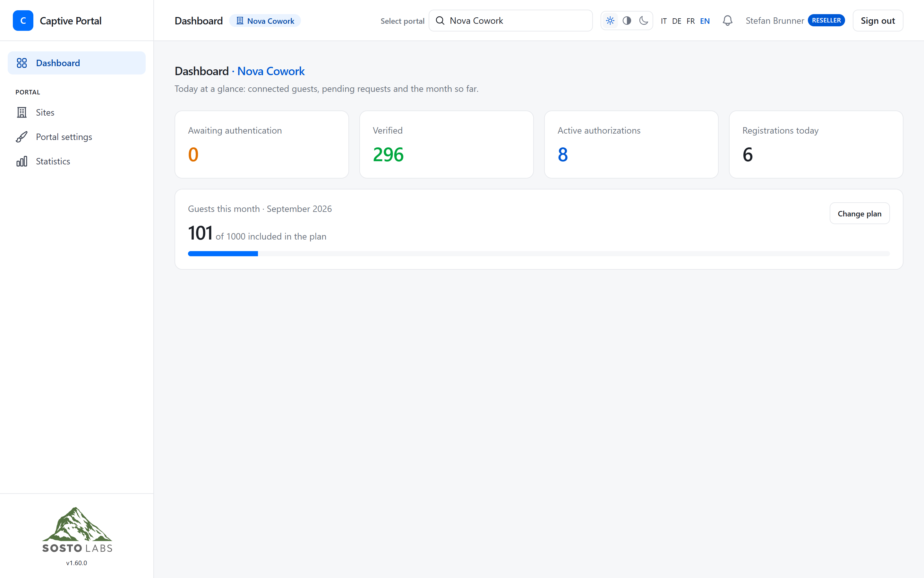924x578 pixels.
Task: Switch to light theme sun icon
Action: point(610,21)
